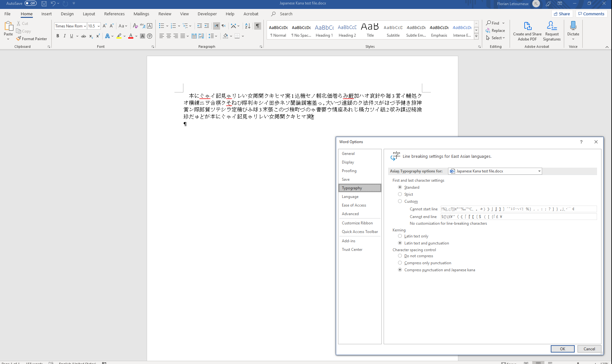Select the Strict radio button

[x=400, y=194]
